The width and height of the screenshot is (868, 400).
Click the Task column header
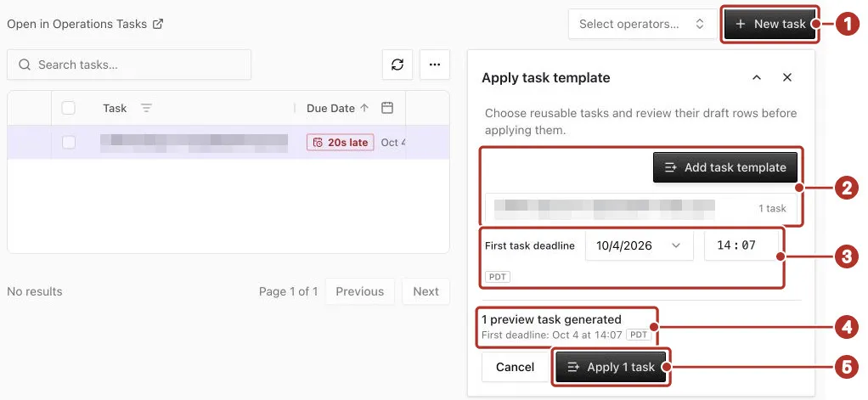coord(115,108)
